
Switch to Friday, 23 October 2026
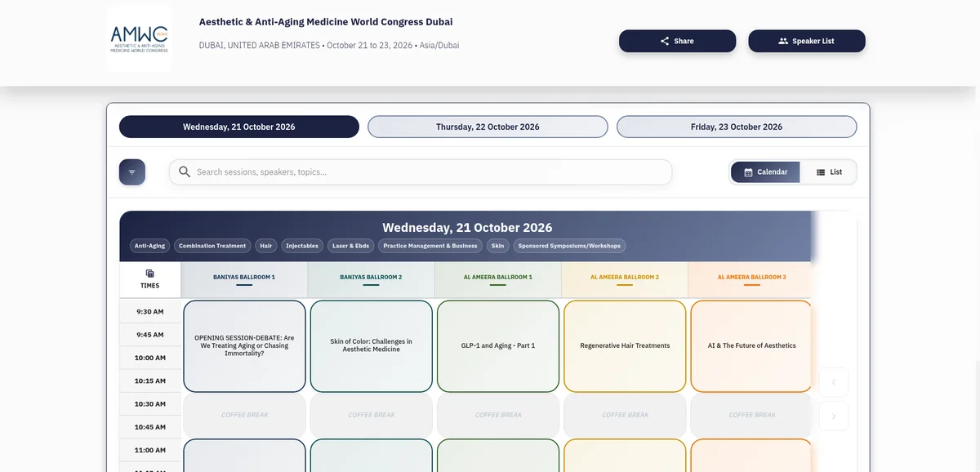point(737,127)
